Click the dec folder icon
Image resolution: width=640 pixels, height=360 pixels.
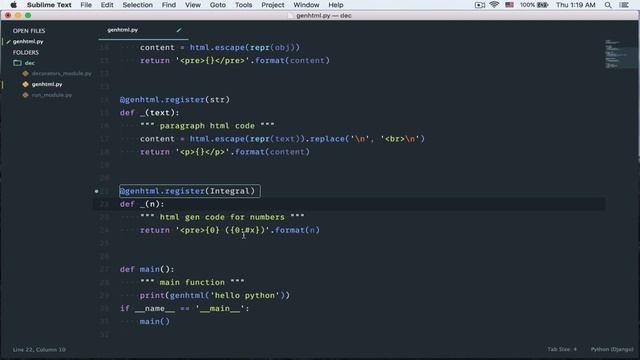click(x=17, y=63)
